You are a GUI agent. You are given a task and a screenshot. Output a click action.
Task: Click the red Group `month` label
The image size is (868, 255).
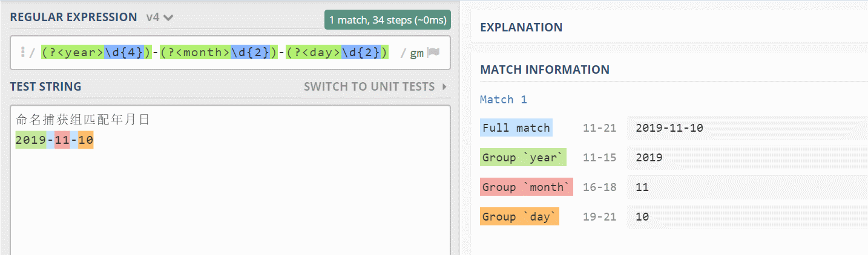(x=526, y=187)
